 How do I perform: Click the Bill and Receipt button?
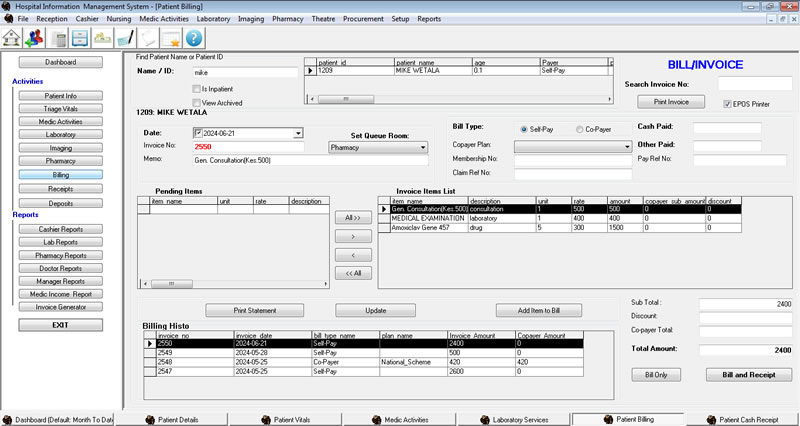743,374
